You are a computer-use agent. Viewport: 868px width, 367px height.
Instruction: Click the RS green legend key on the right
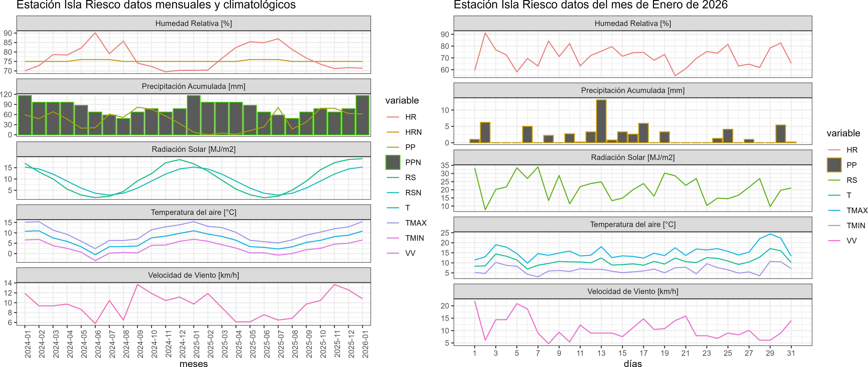click(x=834, y=180)
